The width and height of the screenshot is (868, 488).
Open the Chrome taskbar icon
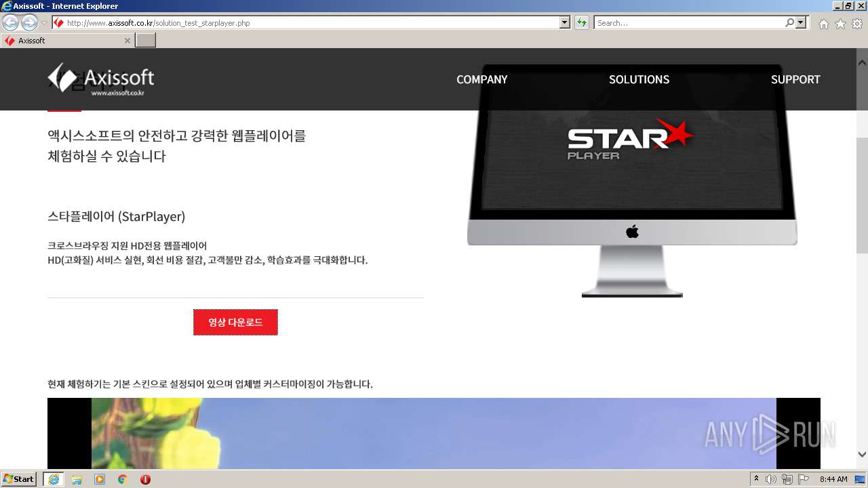pos(122,479)
